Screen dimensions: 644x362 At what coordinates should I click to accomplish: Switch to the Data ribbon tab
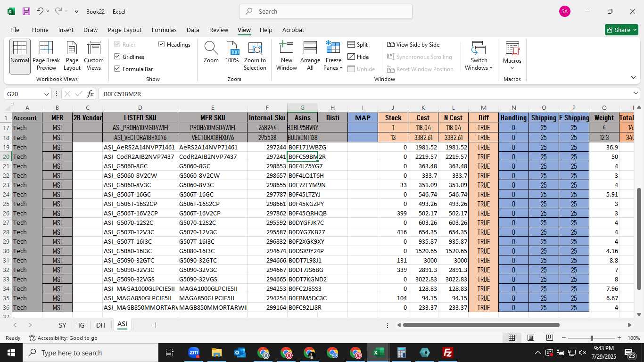(x=193, y=30)
